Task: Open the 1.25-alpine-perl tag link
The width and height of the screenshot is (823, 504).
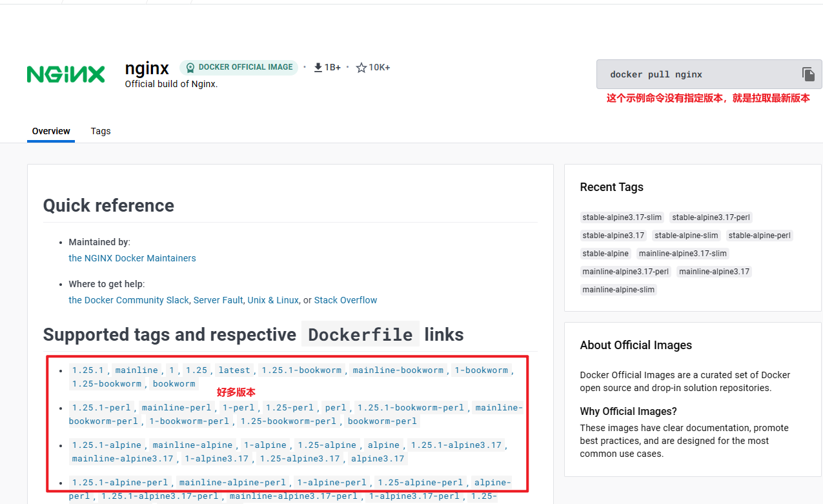Action: coord(420,483)
